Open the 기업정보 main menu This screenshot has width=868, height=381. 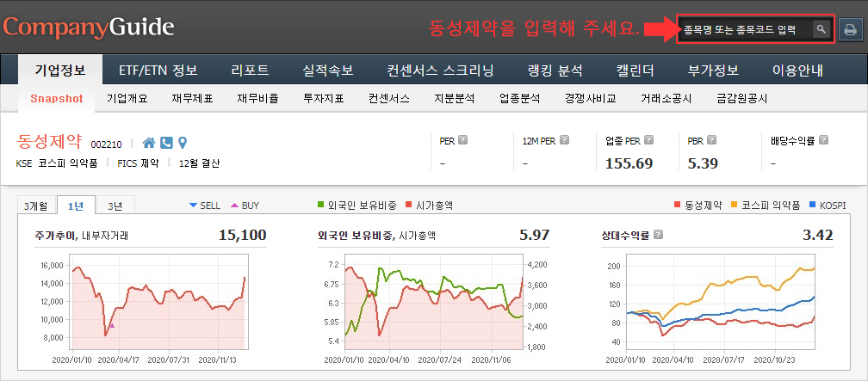click(60, 71)
